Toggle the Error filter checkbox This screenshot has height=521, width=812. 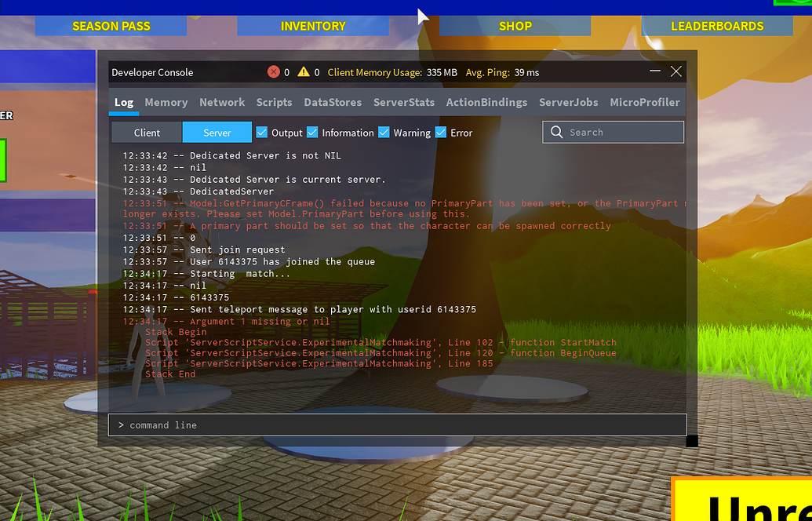coord(441,133)
